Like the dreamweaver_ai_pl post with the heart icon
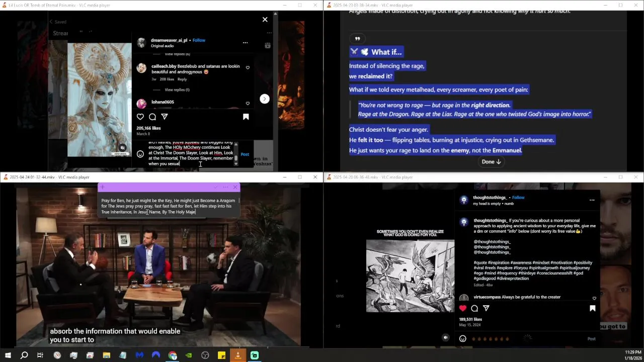644x362 pixels. [140, 117]
